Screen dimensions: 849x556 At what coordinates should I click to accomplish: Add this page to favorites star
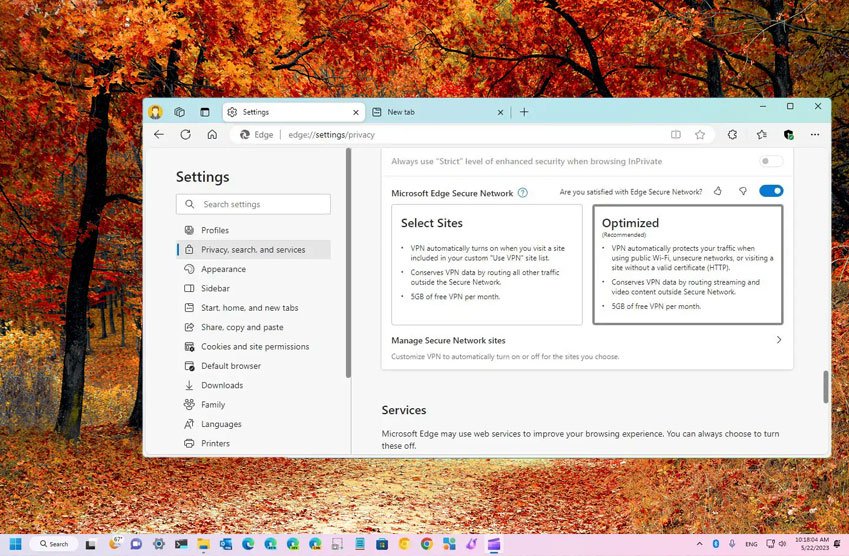pyautogui.click(x=700, y=134)
